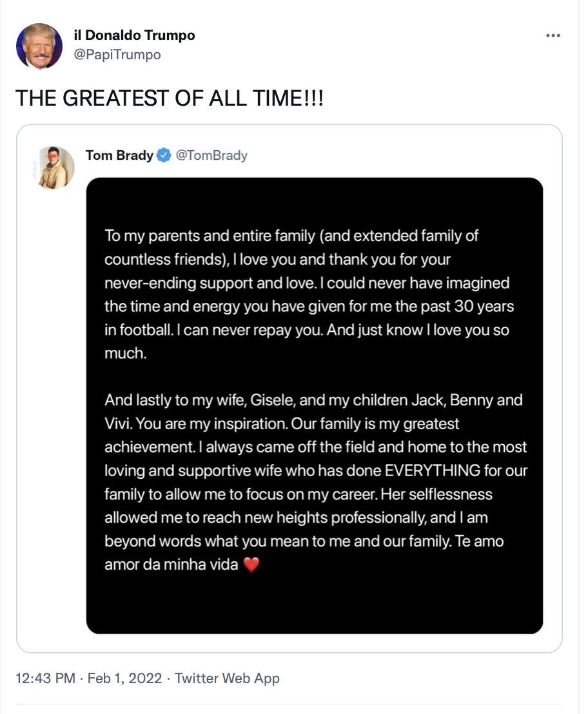Click the capitalized word EVERYTHING in the image
This screenshot has width=588, height=714.
click(x=432, y=470)
